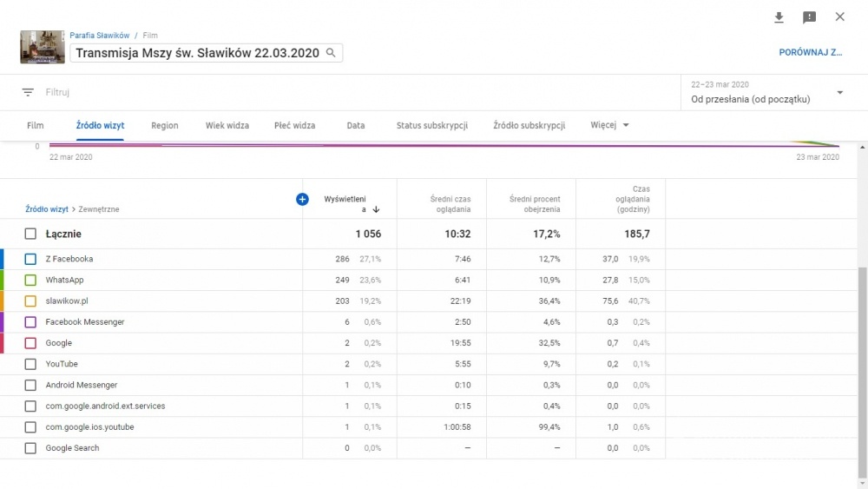Add a metric with the blue plus button

pos(302,200)
